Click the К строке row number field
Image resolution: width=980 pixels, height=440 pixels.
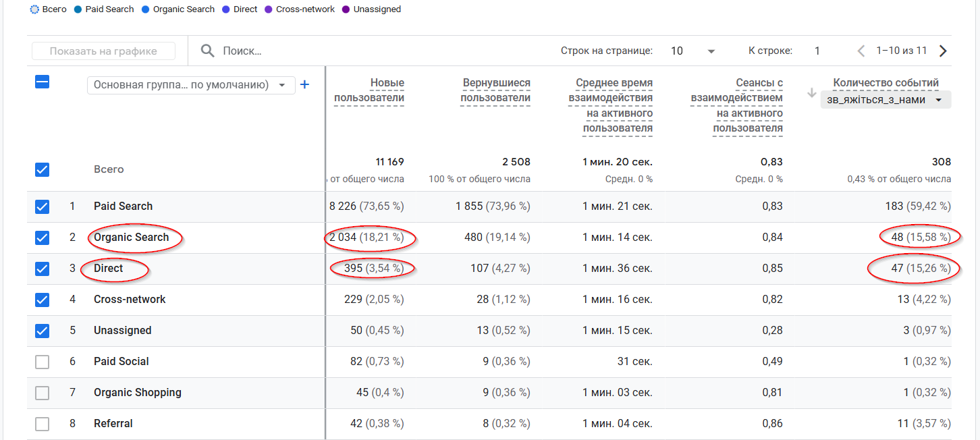click(817, 51)
